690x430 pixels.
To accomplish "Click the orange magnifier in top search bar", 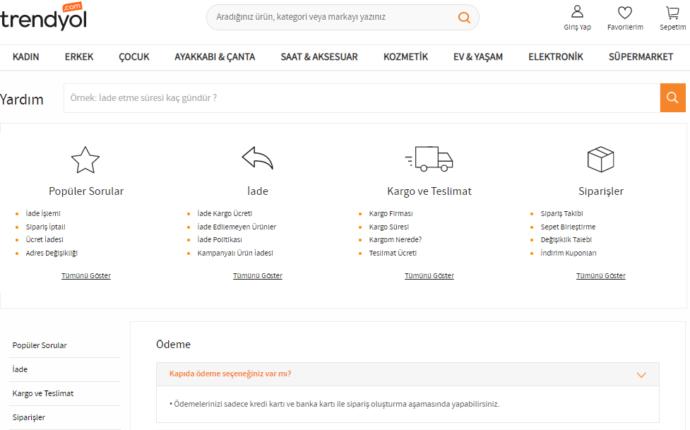I will coord(464,17).
